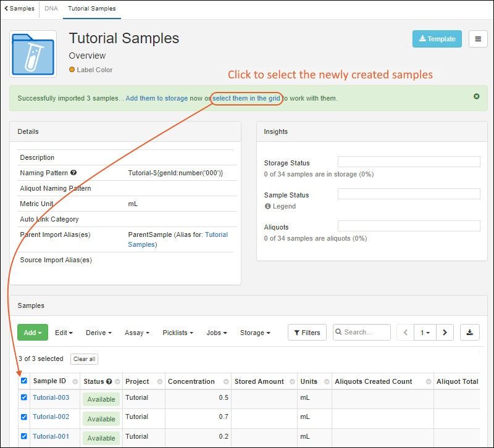Click 'select them in the grid' link
This screenshot has width=494, height=448.
(247, 98)
